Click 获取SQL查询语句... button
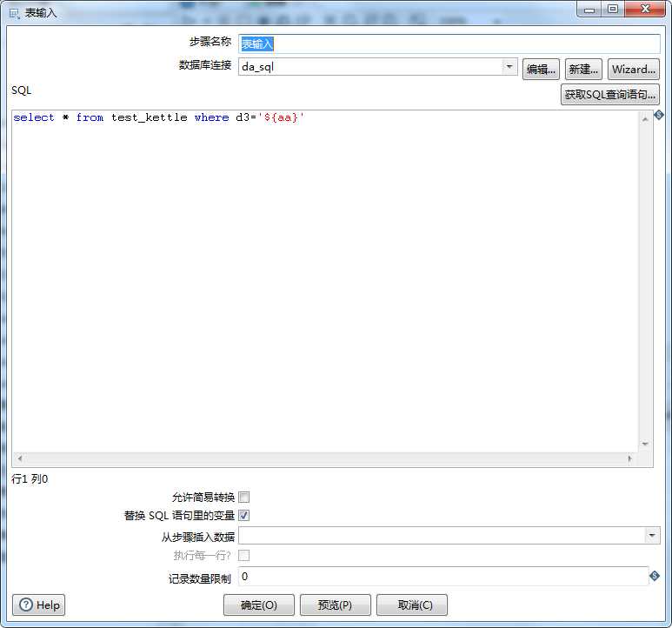 (x=610, y=94)
